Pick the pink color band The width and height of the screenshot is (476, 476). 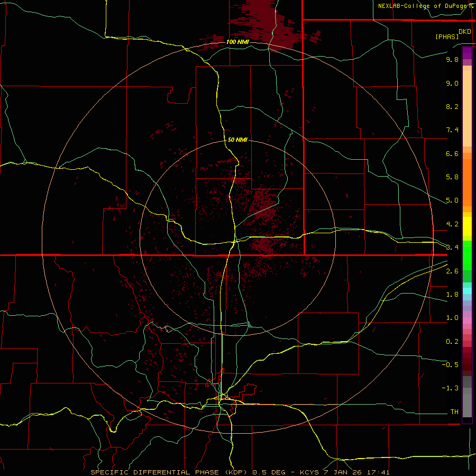tap(467, 321)
